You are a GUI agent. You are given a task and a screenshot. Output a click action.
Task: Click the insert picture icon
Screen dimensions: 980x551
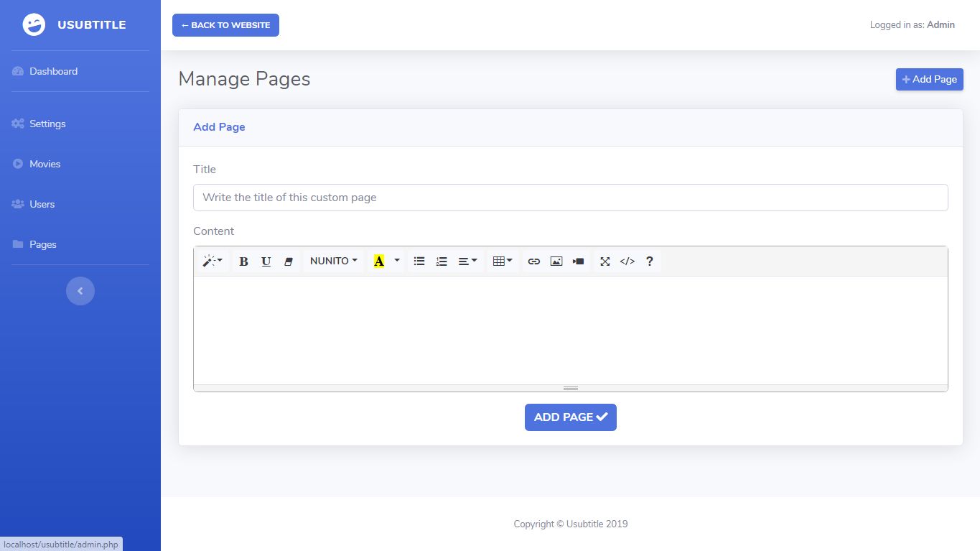556,261
